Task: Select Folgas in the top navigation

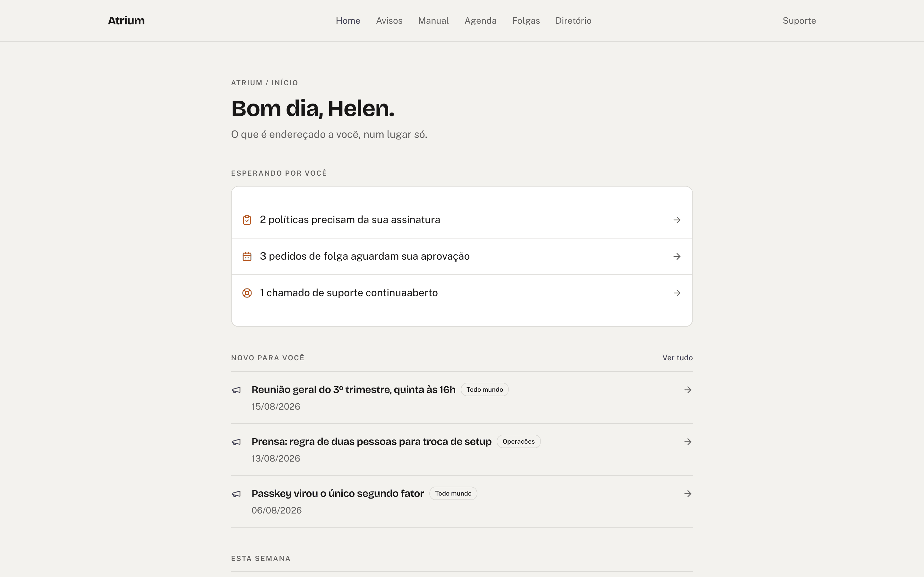Action: (526, 21)
